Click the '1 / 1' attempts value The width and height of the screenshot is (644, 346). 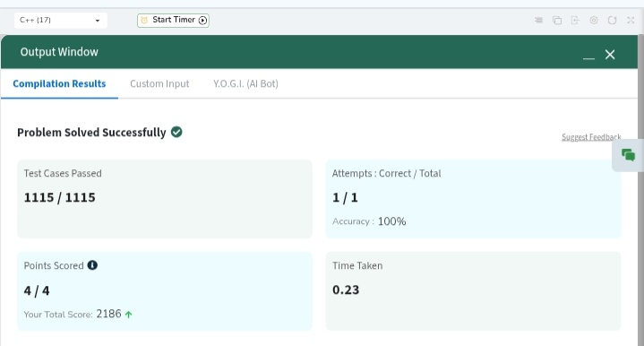(345, 198)
